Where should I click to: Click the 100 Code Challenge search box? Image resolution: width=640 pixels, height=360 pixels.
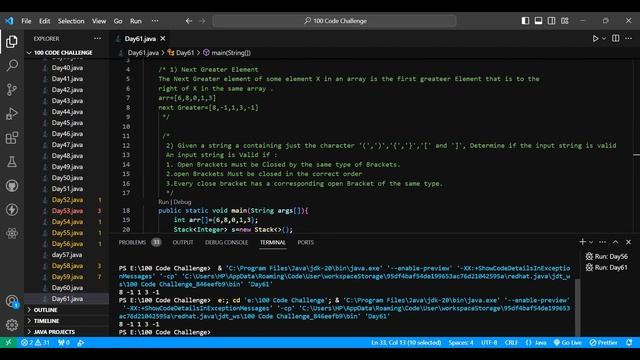pyautogui.click(x=335, y=21)
